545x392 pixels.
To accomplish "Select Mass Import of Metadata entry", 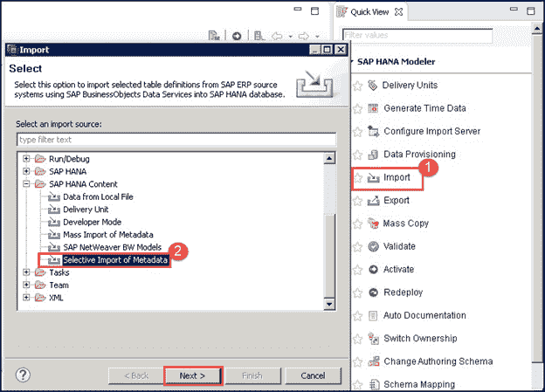I will click(108, 235).
